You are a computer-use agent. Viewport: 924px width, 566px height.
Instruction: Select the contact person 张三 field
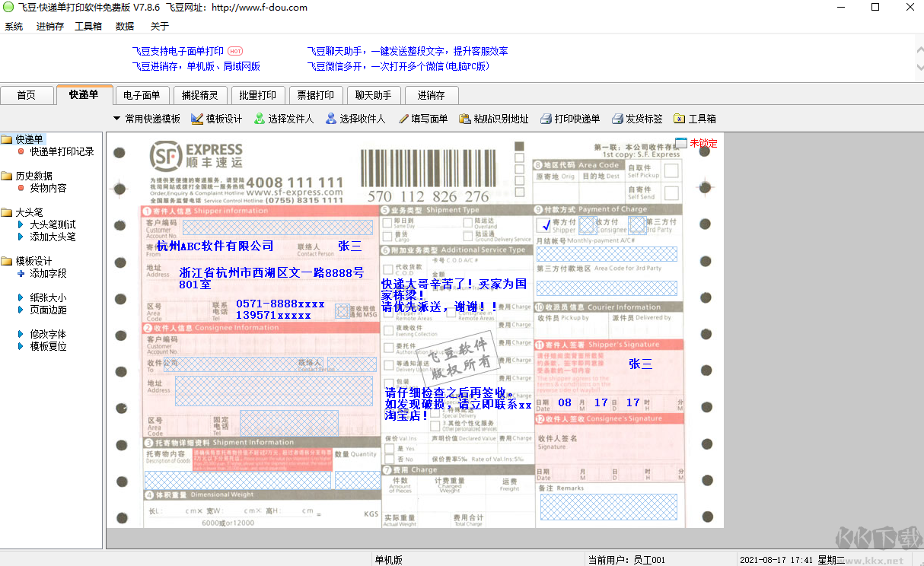point(350,246)
